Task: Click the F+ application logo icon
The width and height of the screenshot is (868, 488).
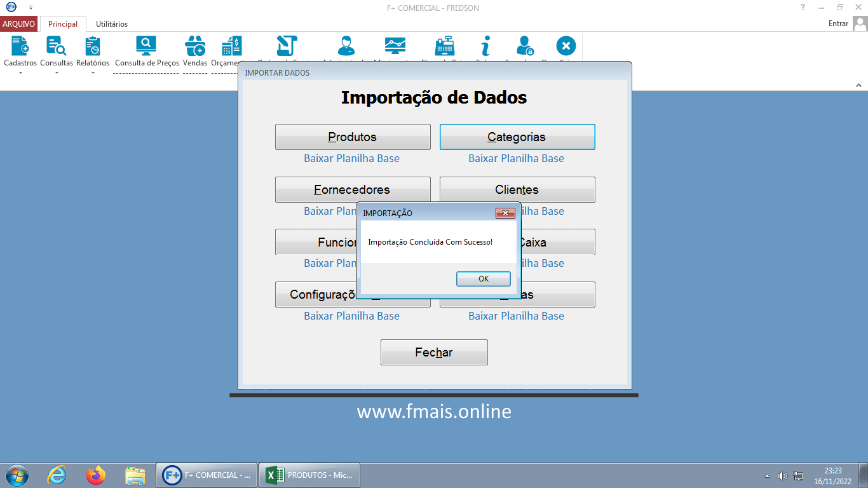Action: pos(11,7)
